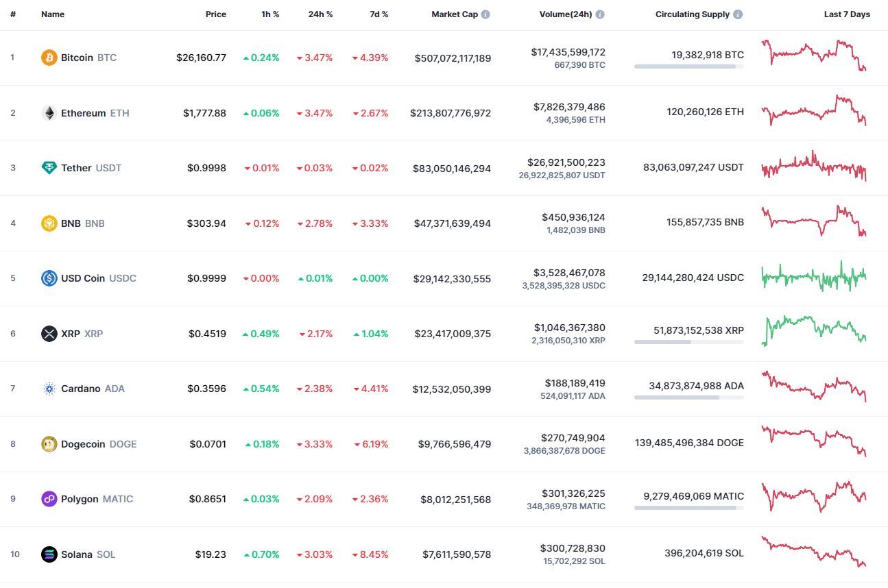The width and height of the screenshot is (888, 588).
Task: Open the Volume(24h) info icon
Action: 600,14
